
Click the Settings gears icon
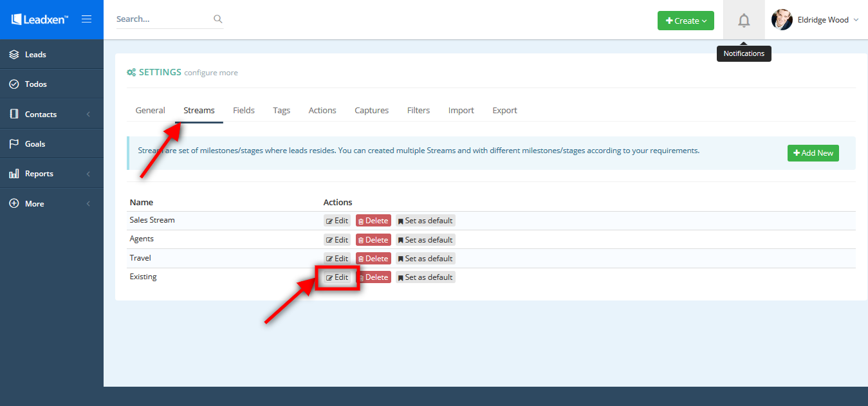[x=131, y=73]
